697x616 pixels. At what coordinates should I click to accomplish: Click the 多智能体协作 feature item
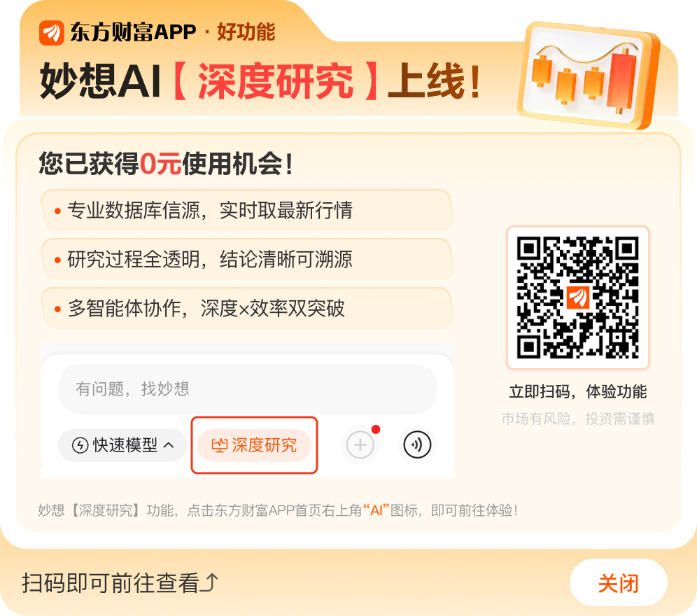tap(247, 308)
